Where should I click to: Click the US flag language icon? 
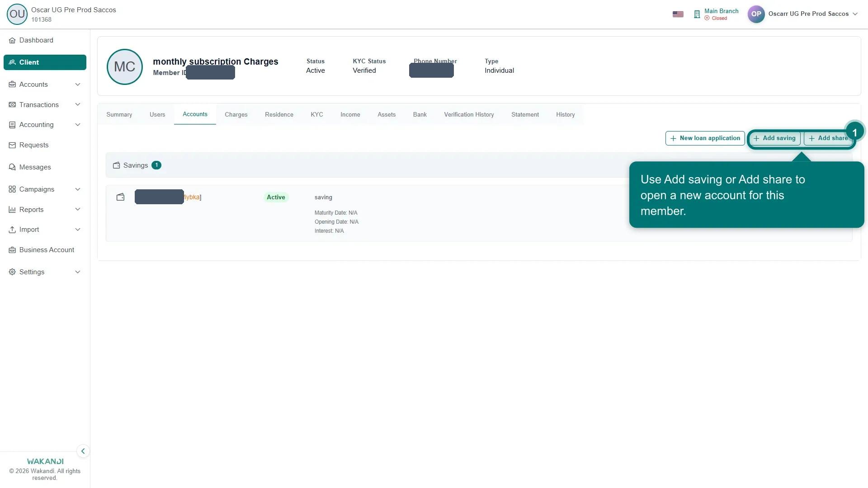678,14
